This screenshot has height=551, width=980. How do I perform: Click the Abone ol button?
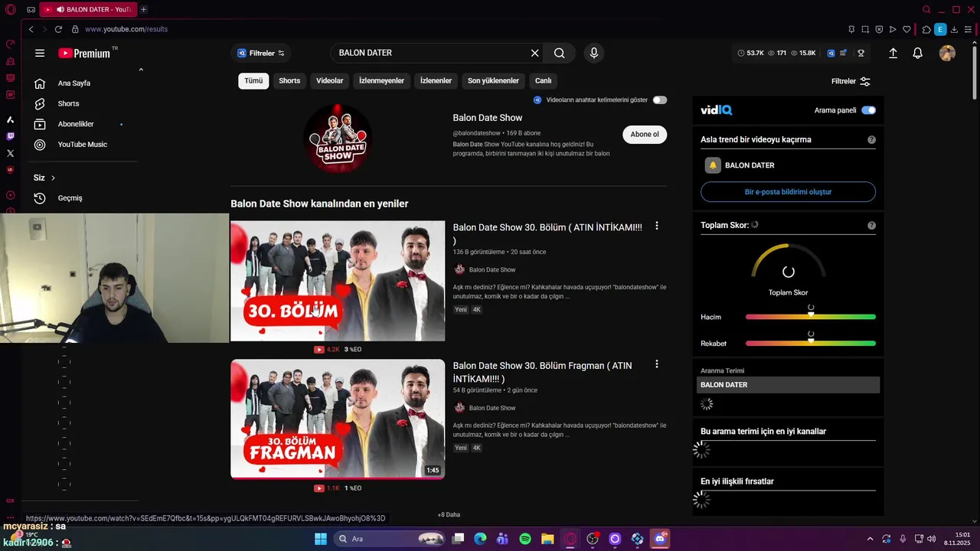click(645, 135)
